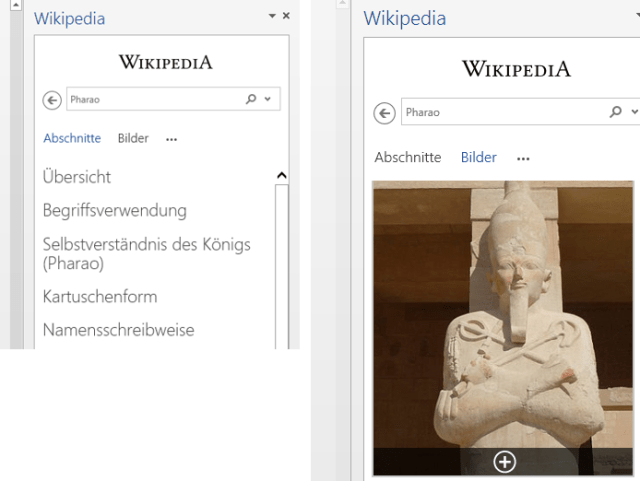Click back arrow in right Wikipedia pane
Screen dimensions: 640x481
click(x=384, y=113)
